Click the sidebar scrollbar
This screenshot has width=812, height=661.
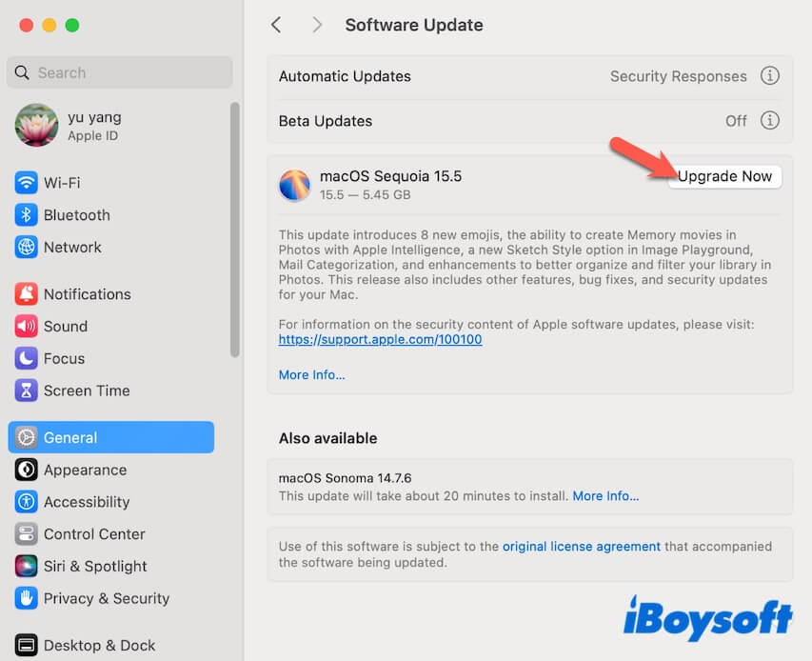(235, 229)
